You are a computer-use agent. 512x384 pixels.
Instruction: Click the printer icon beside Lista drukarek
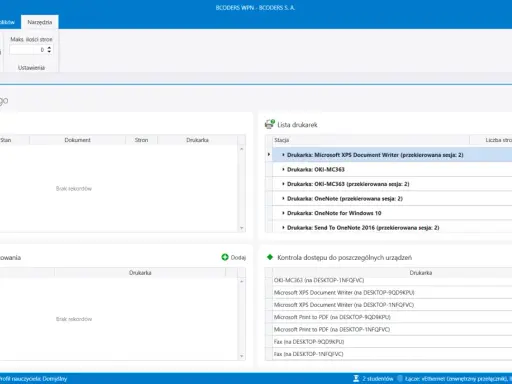pos(269,124)
